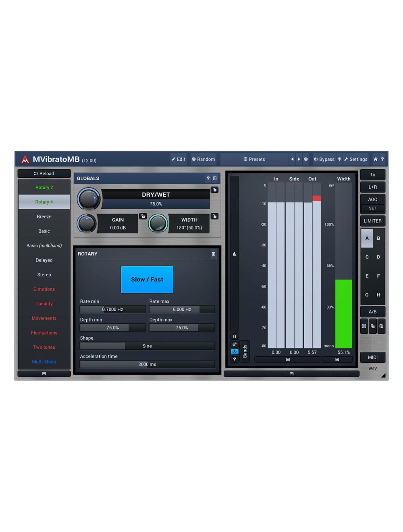This screenshot has width=403, height=532.
Task: Click the Reload button
Action: pos(44,173)
